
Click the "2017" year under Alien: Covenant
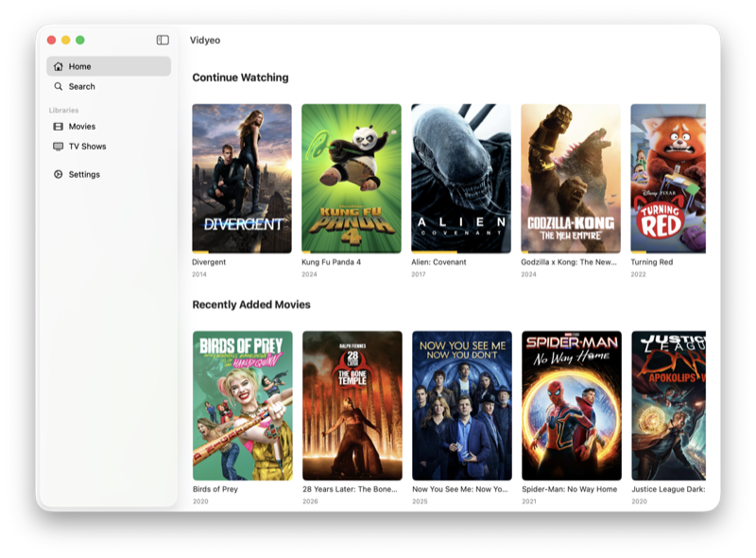419,274
